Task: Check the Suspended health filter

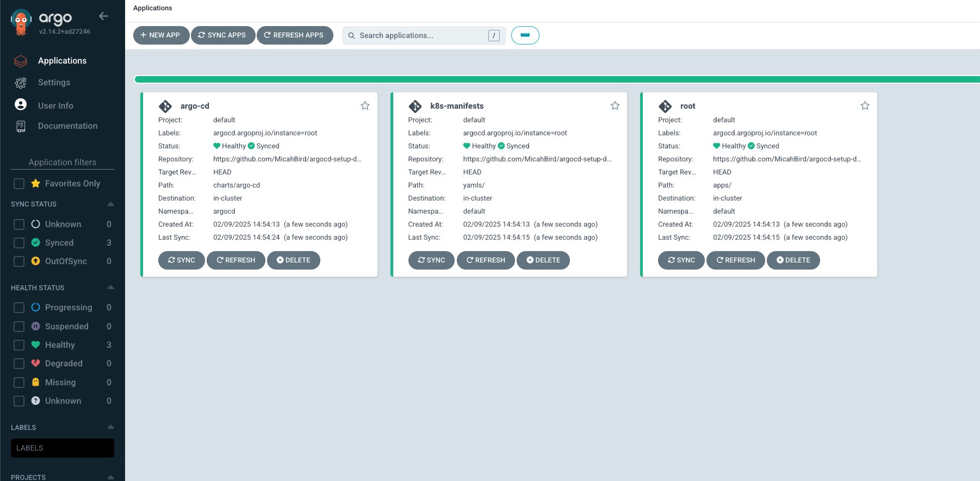Action: click(19, 327)
